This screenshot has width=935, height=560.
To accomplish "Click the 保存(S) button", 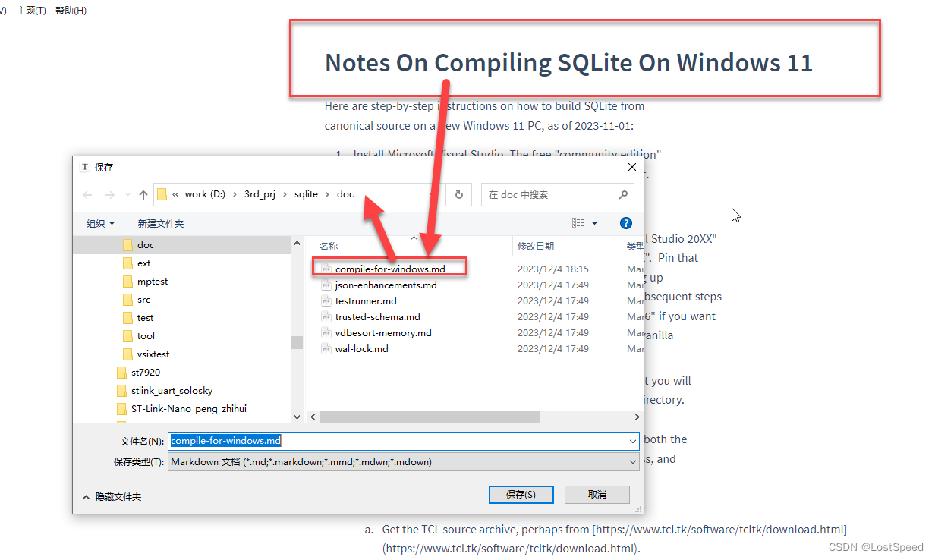I will coord(521,494).
